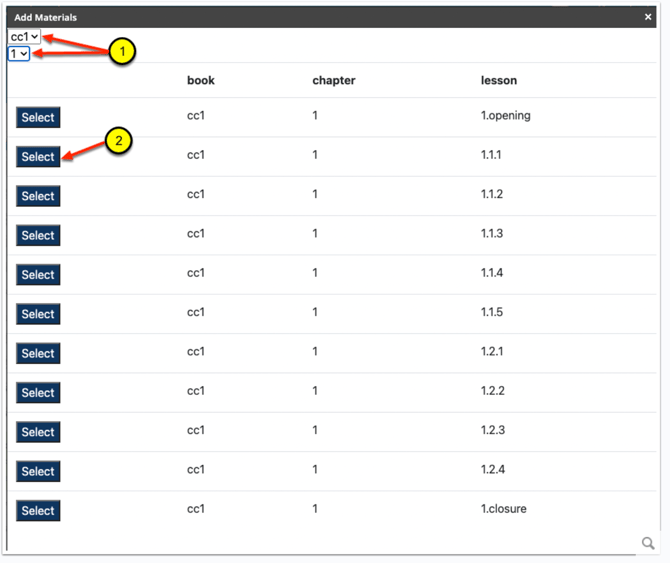This screenshot has height=563, width=670.
Task: Click the lesson column header
Action: [x=499, y=80]
